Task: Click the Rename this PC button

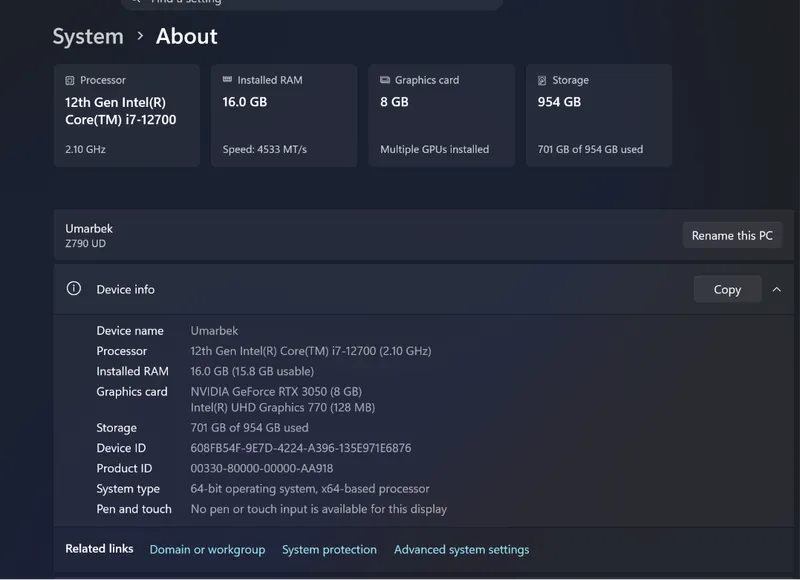Action: (x=732, y=235)
